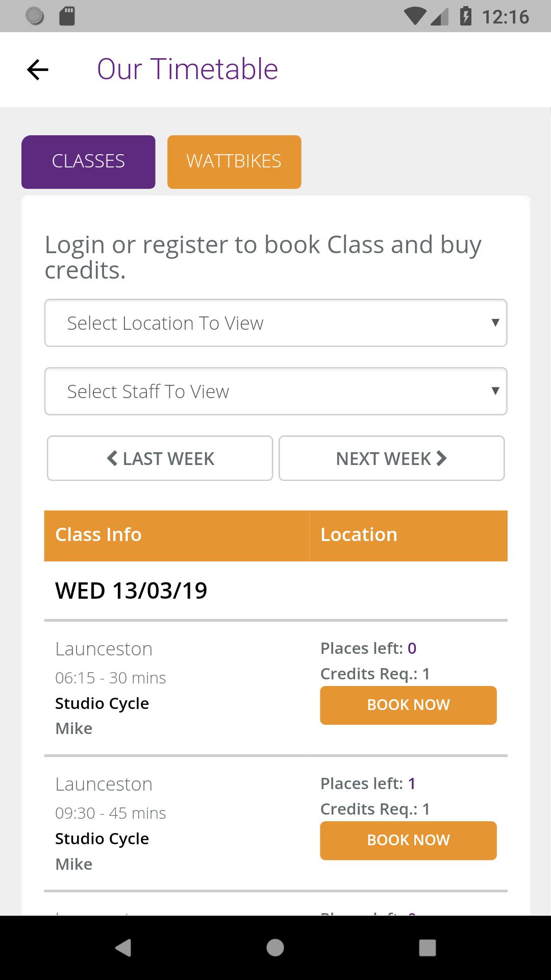The width and height of the screenshot is (551, 980).
Task: Book the 06:15 Studio Cycle class
Action: tap(408, 705)
